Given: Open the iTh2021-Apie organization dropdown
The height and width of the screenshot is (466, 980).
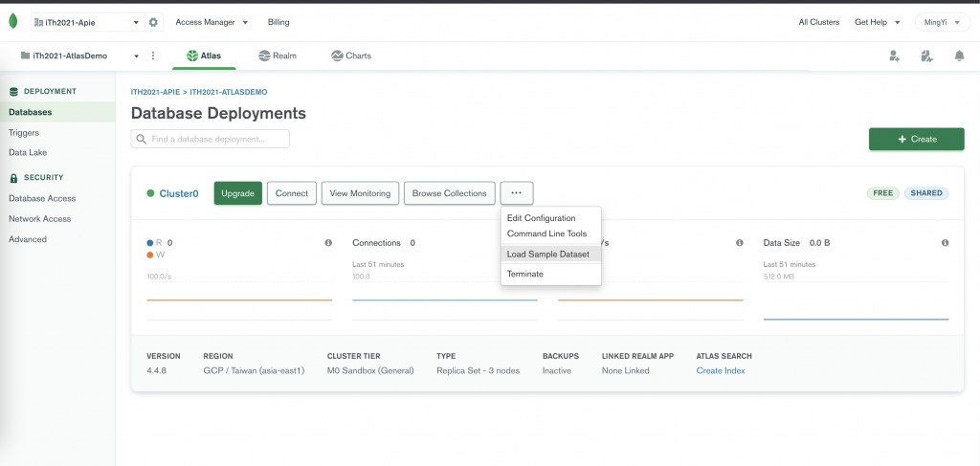Looking at the screenshot, I should (87, 23).
